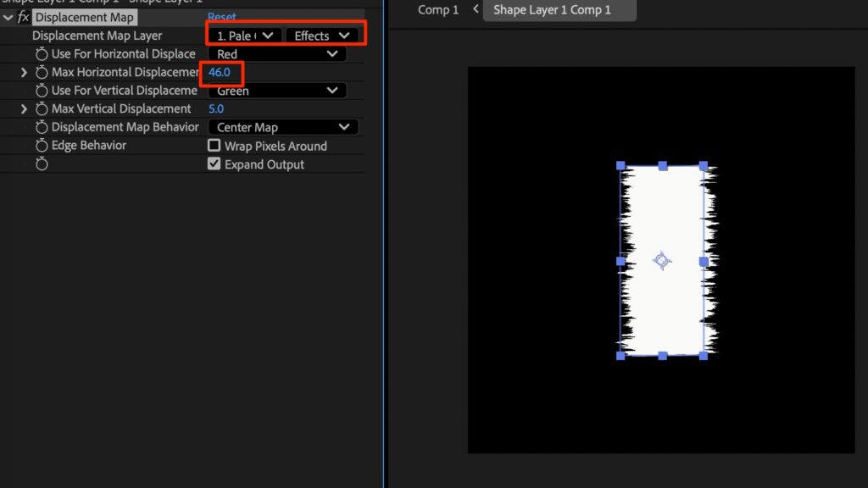Expand the Max Vertical Displacement property
This screenshot has height=488, width=868.
tap(24, 109)
